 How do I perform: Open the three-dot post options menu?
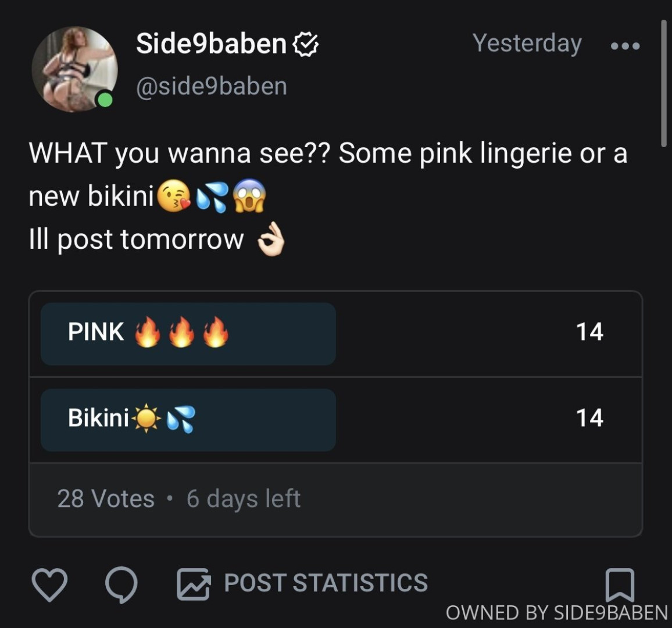click(x=625, y=45)
